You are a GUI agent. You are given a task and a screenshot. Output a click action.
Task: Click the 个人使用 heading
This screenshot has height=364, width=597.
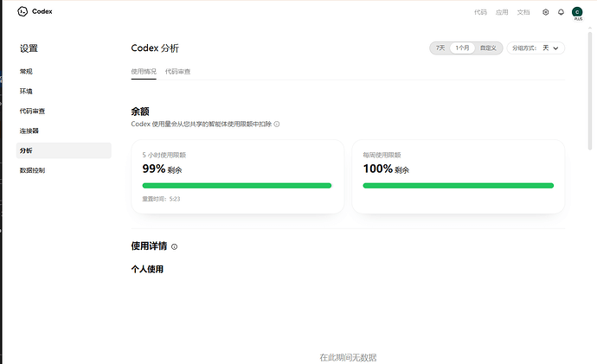pos(147,269)
